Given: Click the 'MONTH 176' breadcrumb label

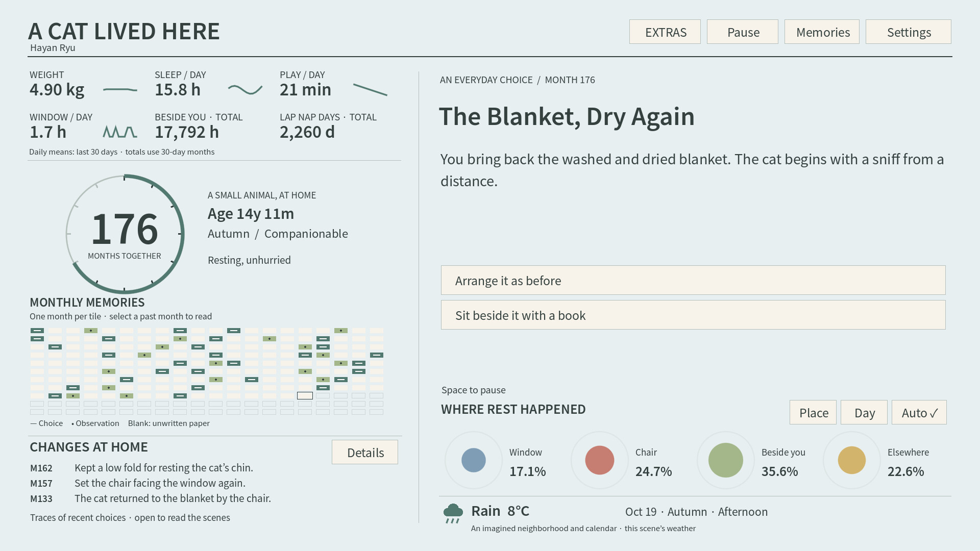Looking at the screenshot, I should click(570, 80).
